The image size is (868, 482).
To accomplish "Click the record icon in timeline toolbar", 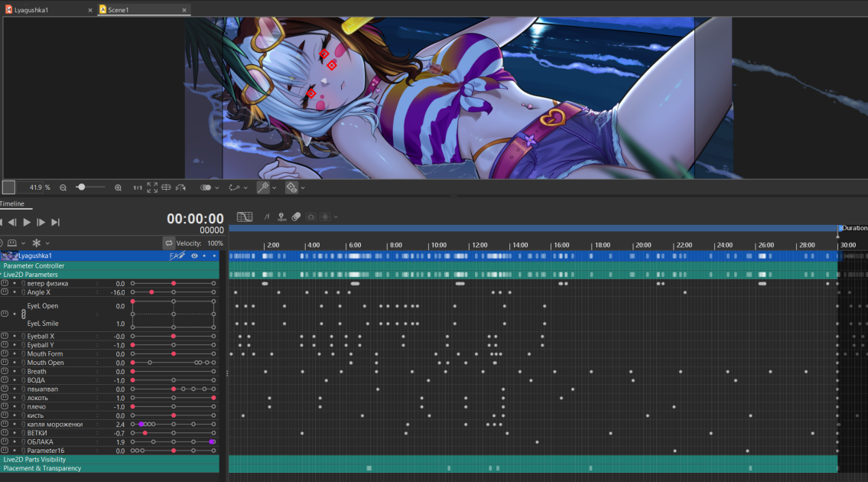I will tap(326, 217).
